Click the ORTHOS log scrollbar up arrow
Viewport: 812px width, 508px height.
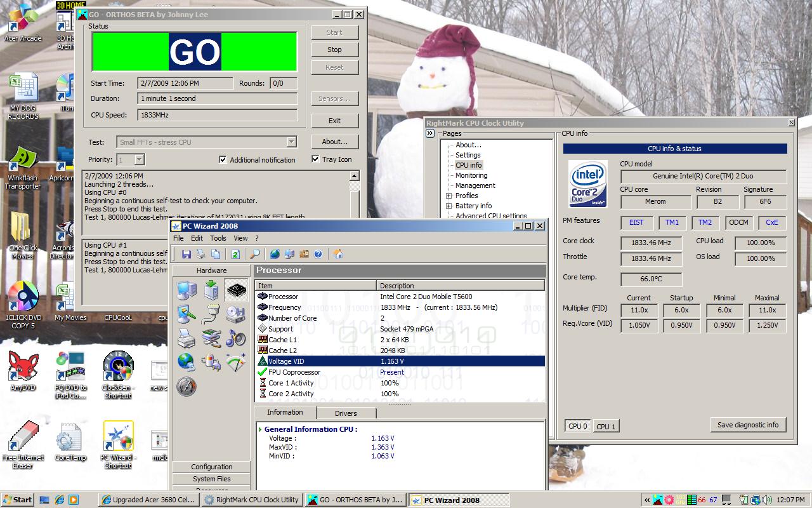(355, 176)
